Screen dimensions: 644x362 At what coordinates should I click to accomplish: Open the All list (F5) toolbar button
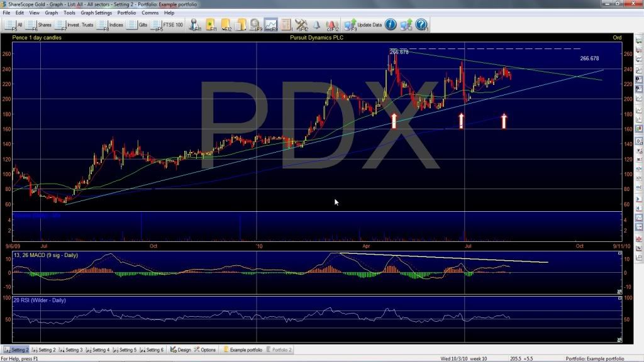coord(13,25)
